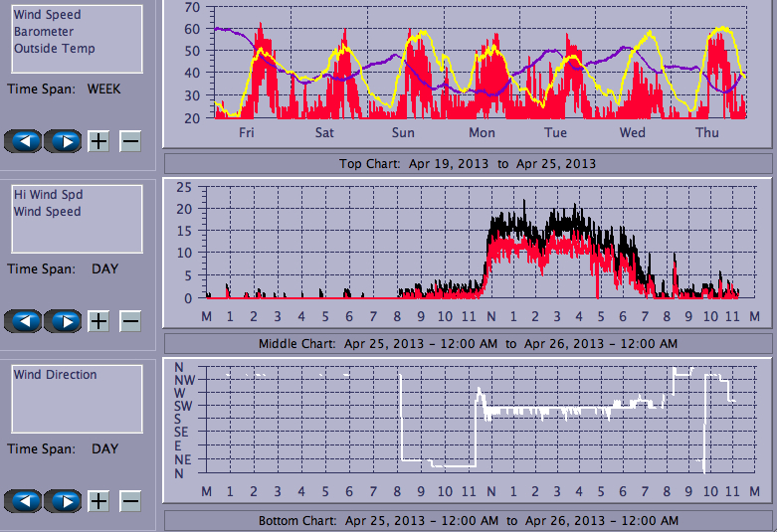Move bottom chart to previous day
The width and height of the screenshot is (777, 532).
click(23, 501)
